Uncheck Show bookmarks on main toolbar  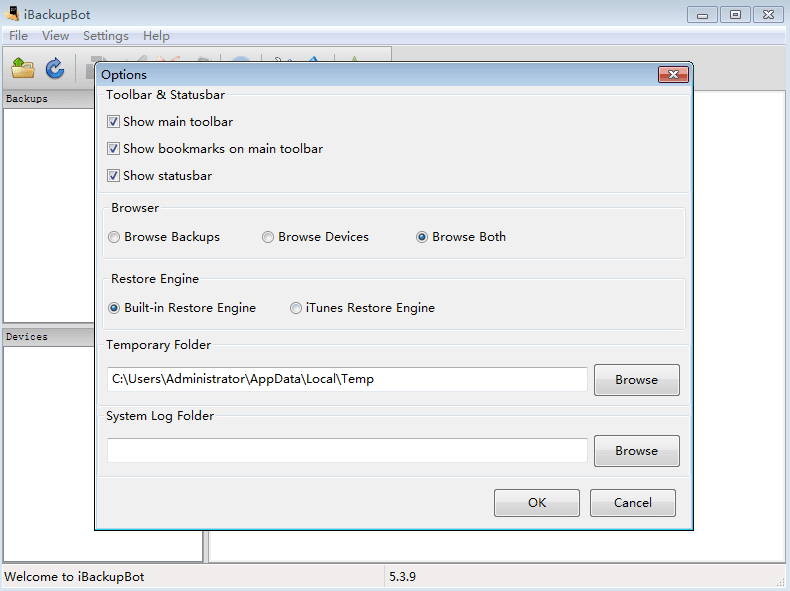tap(113, 149)
